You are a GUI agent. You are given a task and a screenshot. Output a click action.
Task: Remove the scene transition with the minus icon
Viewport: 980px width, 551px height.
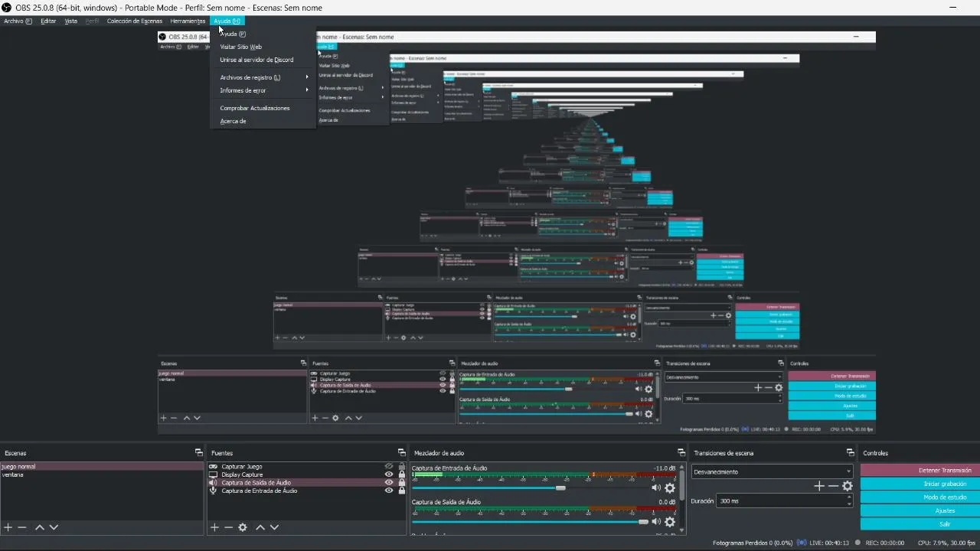click(x=833, y=486)
